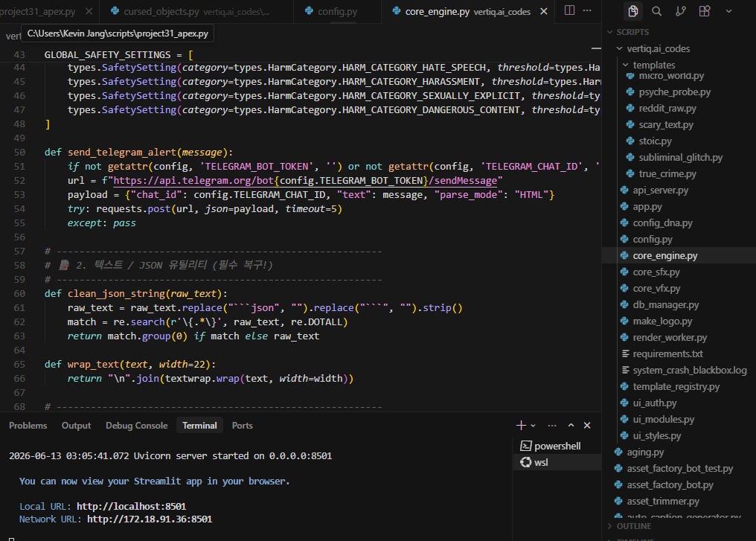Open db_manager.py in the explorer
Screen dimensions: 756x541
click(x=665, y=305)
